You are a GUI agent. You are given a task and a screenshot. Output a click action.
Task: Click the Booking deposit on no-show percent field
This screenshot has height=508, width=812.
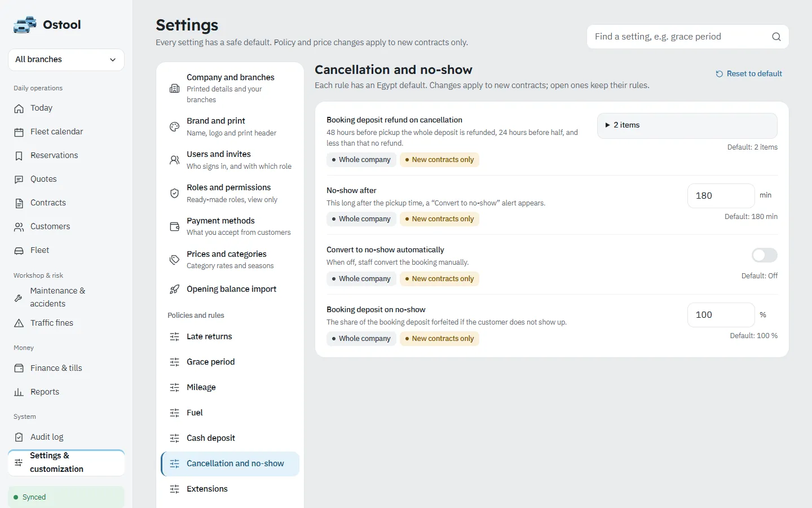721,315
